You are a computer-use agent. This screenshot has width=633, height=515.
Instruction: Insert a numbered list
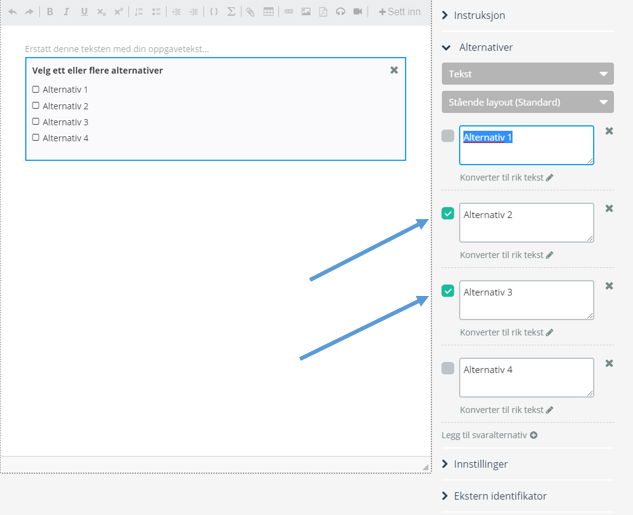[x=139, y=12]
